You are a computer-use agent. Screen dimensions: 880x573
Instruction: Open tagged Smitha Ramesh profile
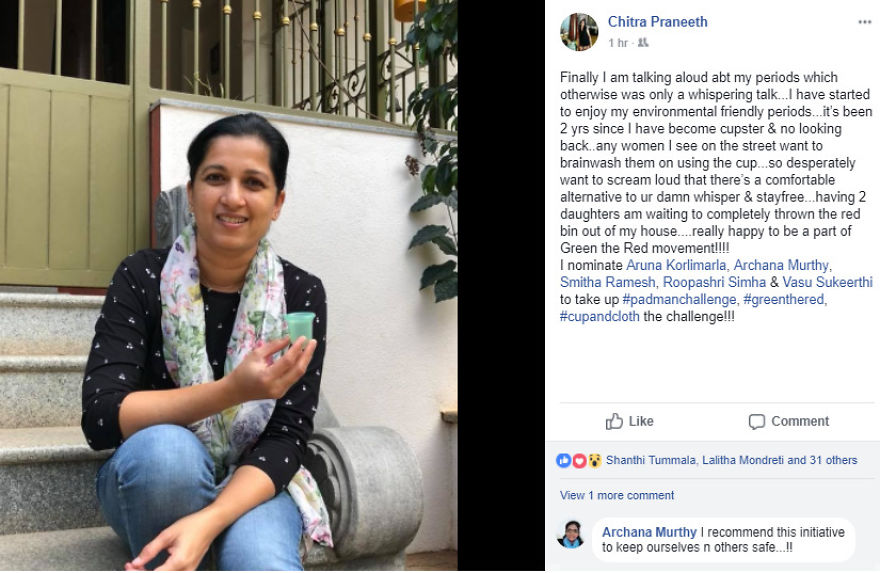[x=607, y=282]
